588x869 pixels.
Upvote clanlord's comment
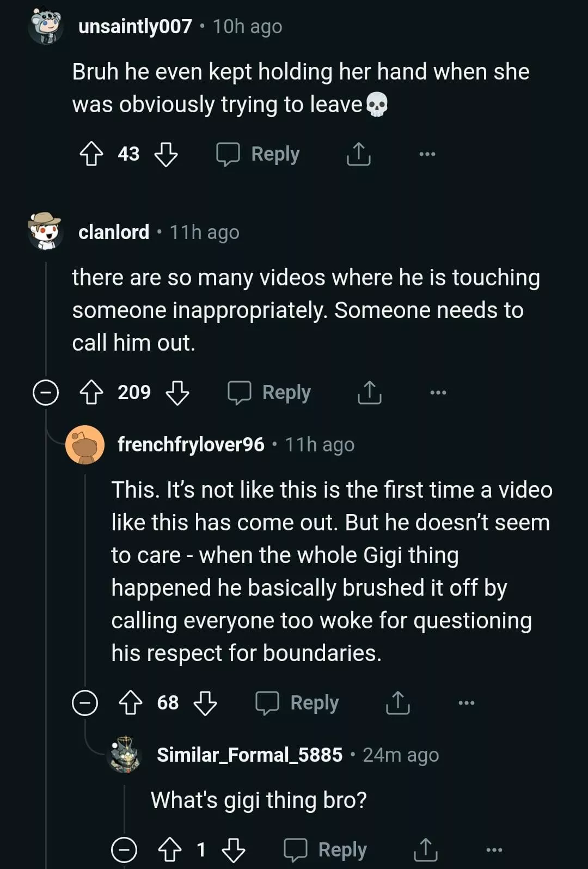[91, 393]
